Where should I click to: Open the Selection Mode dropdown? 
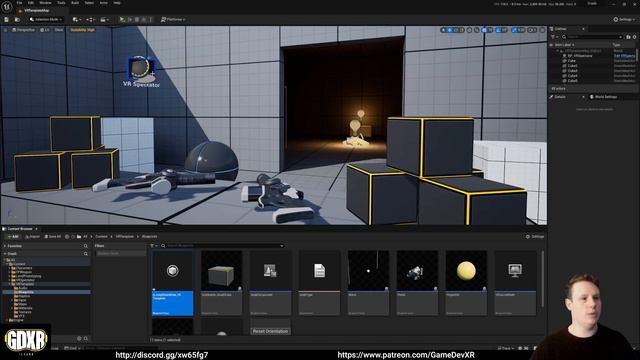[x=46, y=20]
